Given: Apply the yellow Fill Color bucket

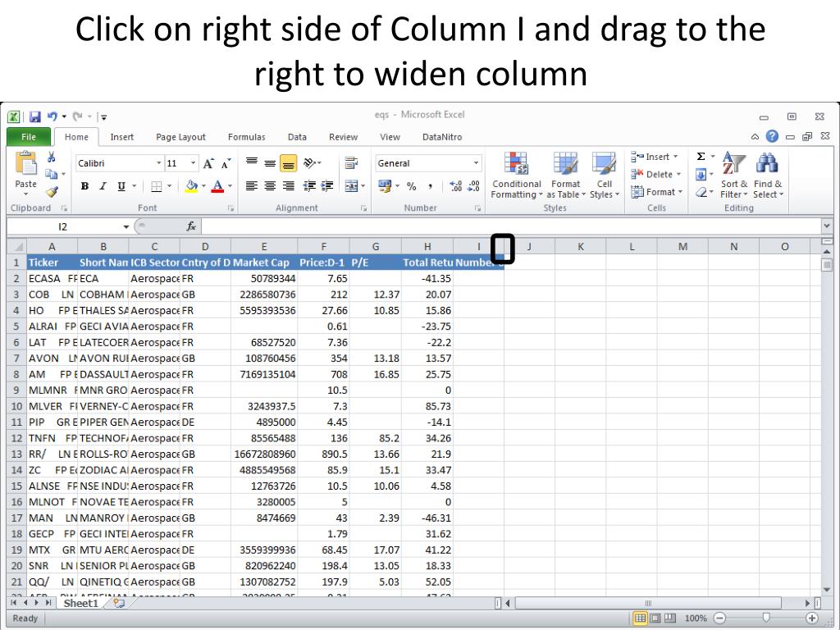Looking at the screenshot, I should 191,186.
